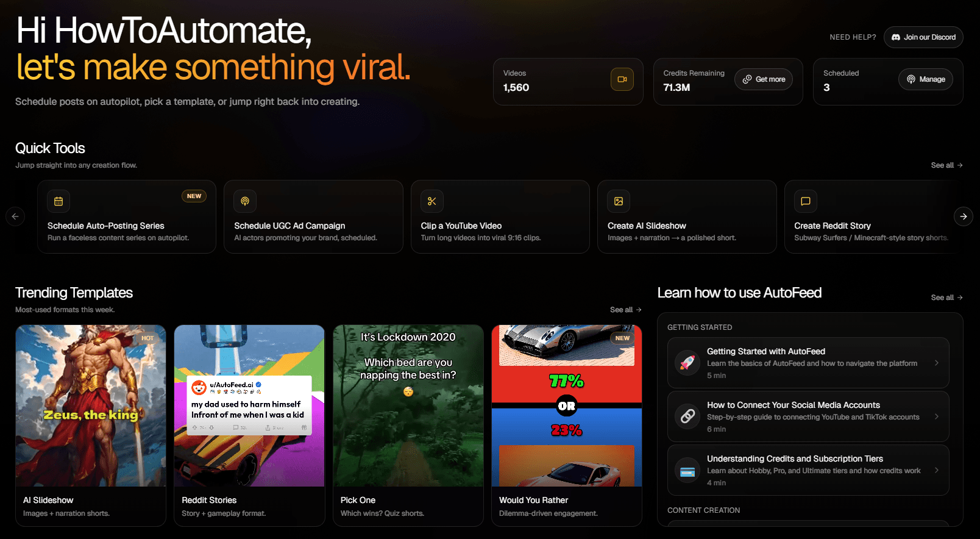The image size is (980, 539).
Task: Open Getting Started with AutoFeed chevron
Action: click(937, 363)
